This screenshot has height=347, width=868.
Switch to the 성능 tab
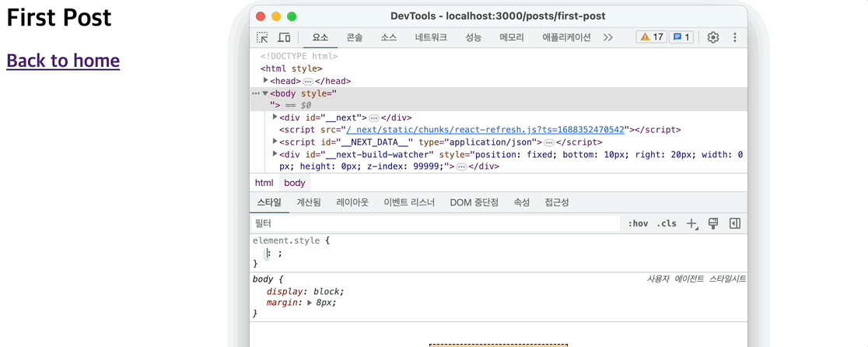click(x=474, y=37)
